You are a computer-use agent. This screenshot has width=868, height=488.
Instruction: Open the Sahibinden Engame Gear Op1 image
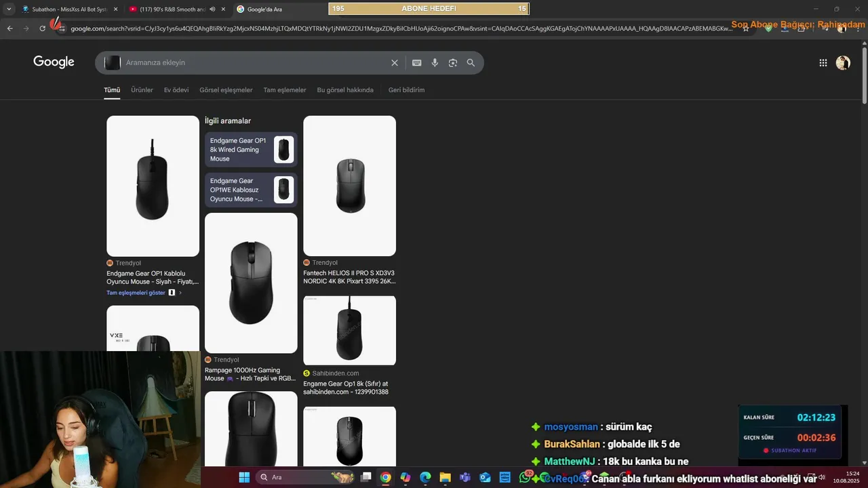(349, 331)
